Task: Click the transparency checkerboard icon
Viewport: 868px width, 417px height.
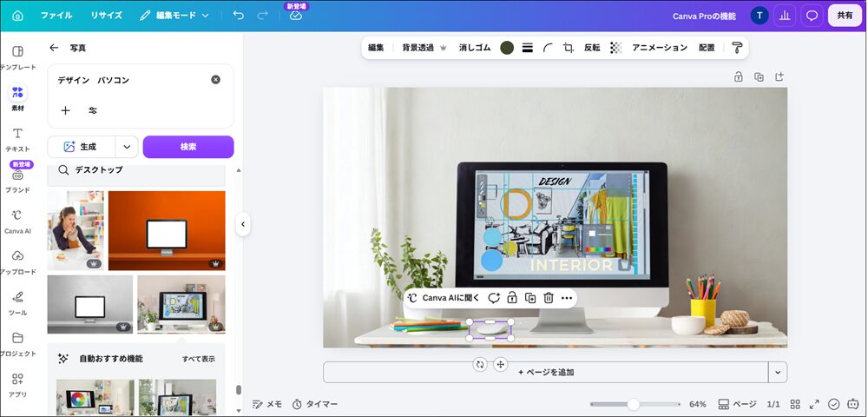Action: coord(616,48)
